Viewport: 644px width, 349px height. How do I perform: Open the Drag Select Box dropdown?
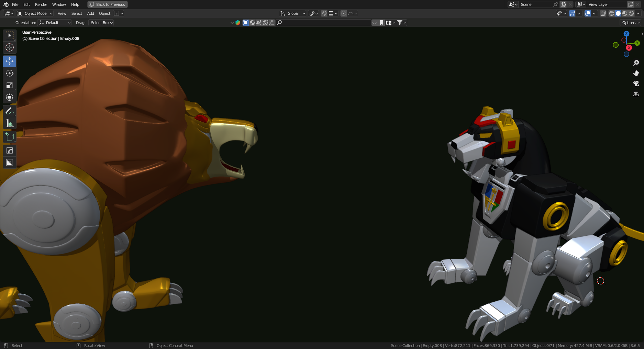pos(101,23)
